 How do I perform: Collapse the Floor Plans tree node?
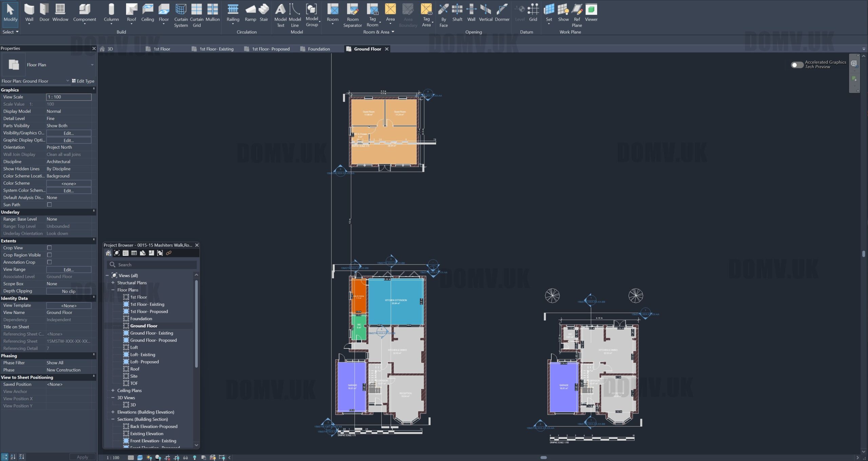[113, 290]
